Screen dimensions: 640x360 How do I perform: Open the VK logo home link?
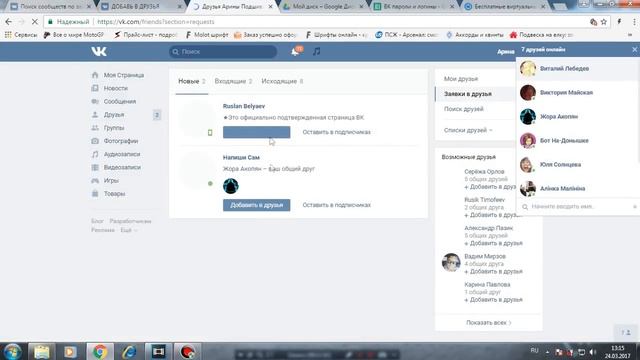99,51
